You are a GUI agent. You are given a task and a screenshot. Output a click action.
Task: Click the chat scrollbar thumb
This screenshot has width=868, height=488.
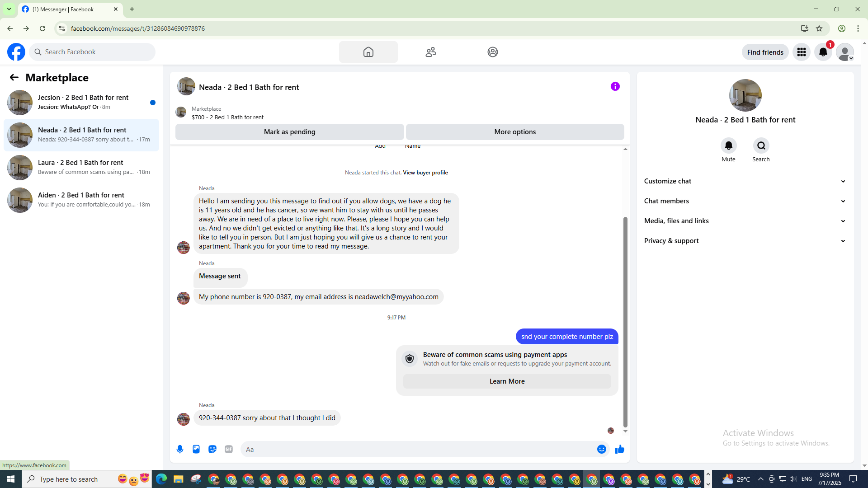pos(625,321)
